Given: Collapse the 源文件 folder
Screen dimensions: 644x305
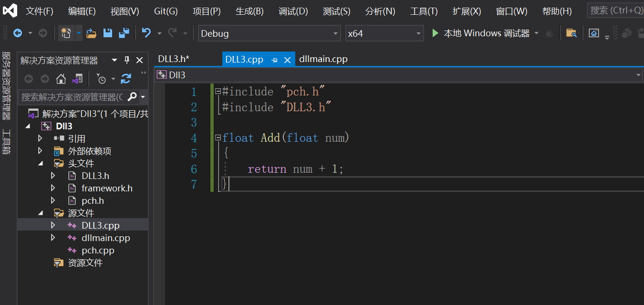Looking at the screenshot, I should point(41,213).
